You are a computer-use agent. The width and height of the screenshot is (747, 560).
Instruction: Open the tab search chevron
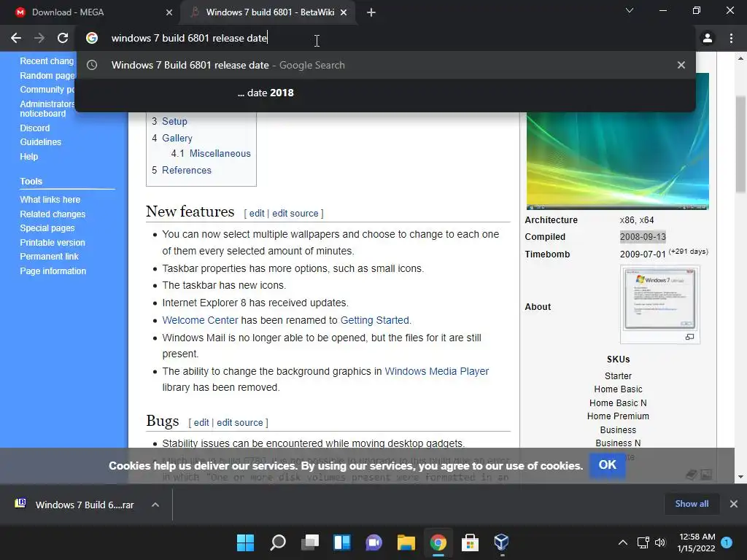[630, 10]
